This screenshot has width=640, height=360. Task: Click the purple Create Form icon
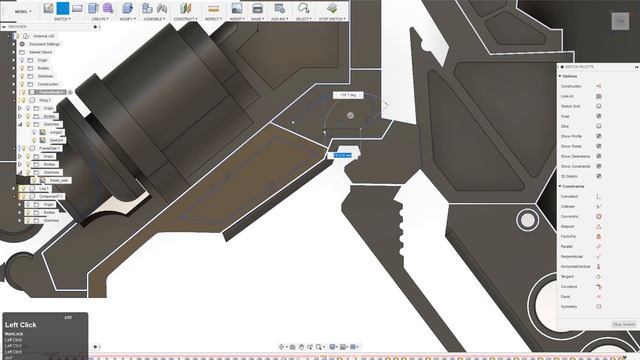click(x=108, y=8)
